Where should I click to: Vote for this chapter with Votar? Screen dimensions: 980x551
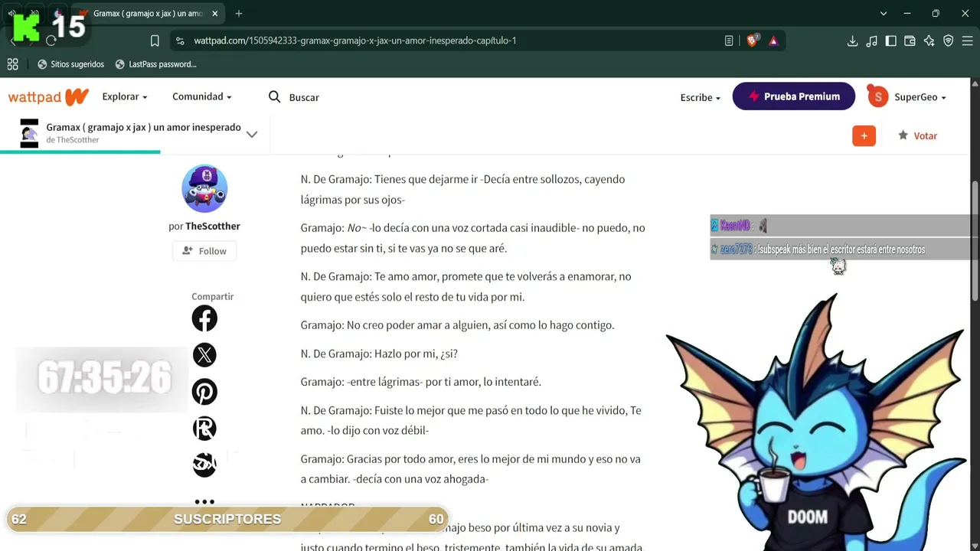(x=917, y=135)
